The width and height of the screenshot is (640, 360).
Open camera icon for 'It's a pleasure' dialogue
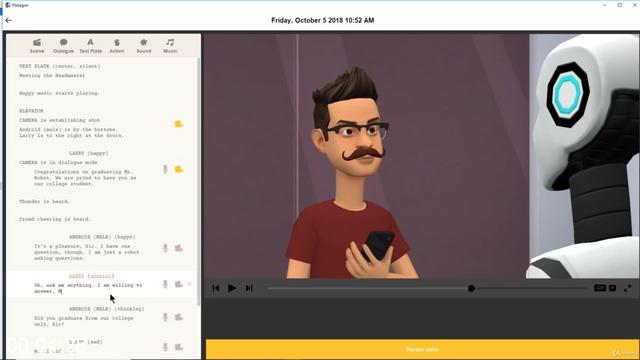[x=178, y=248]
